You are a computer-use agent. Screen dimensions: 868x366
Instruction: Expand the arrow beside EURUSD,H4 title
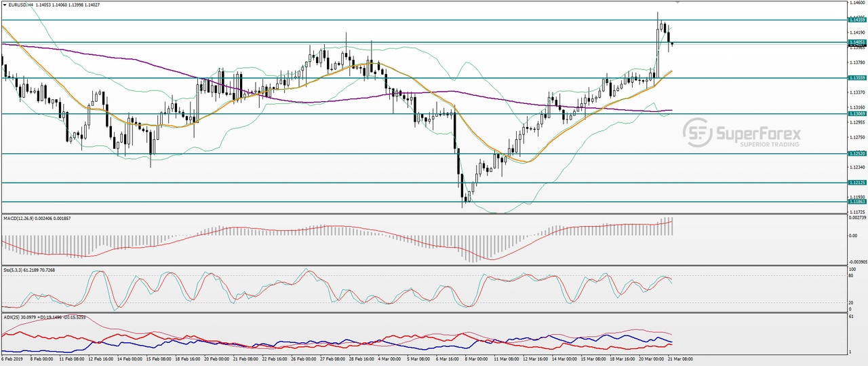[x=4, y=4]
